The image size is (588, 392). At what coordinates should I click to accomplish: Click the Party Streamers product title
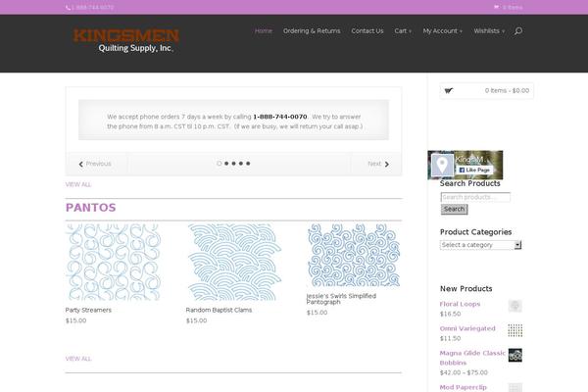[88, 310]
